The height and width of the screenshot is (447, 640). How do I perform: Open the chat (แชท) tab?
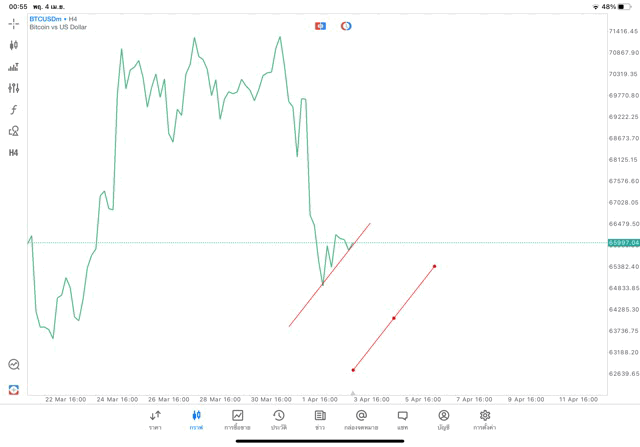(x=402, y=420)
